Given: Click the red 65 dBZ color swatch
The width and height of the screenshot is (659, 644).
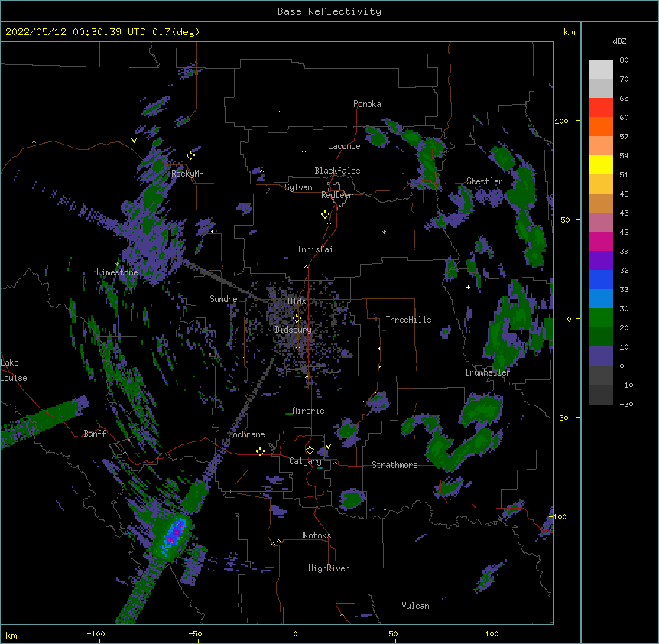Looking at the screenshot, I should click(x=601, y=107).
